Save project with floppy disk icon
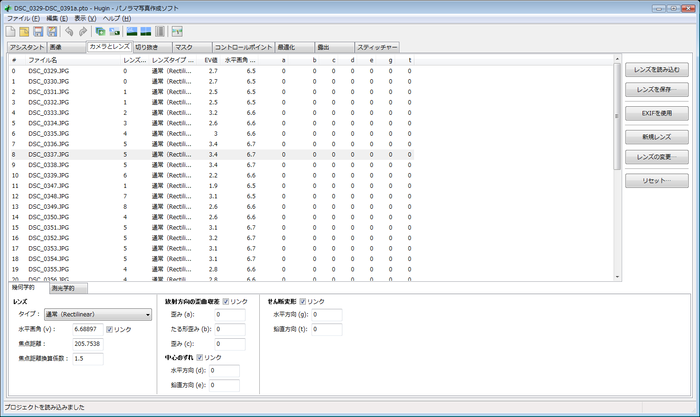The width and height of the screenshot is (700, 417). pyautogui.click(x=38, y=31)
